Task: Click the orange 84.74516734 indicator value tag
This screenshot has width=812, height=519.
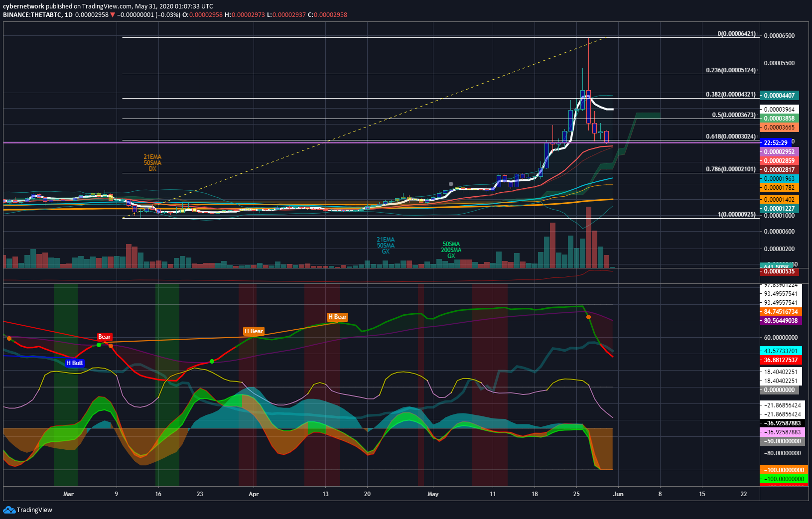Action: tap(781, 312)
